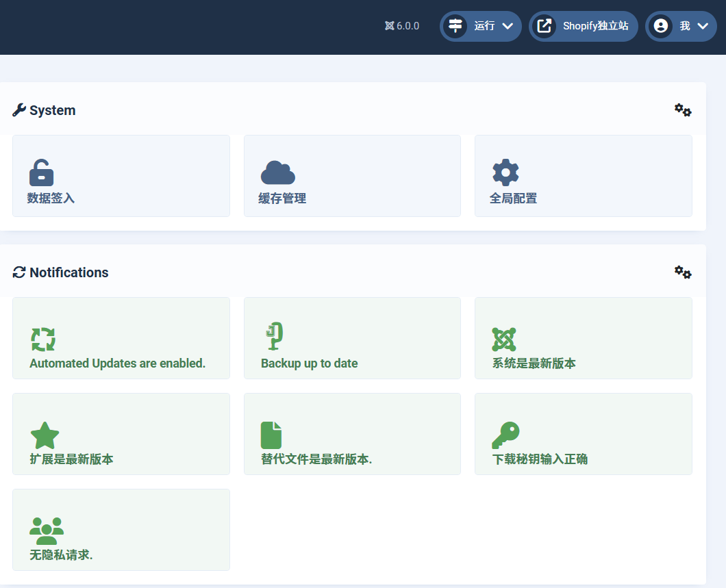
Task: Expand the 运行 dropdown menu
Action: (x=481, y=26)
